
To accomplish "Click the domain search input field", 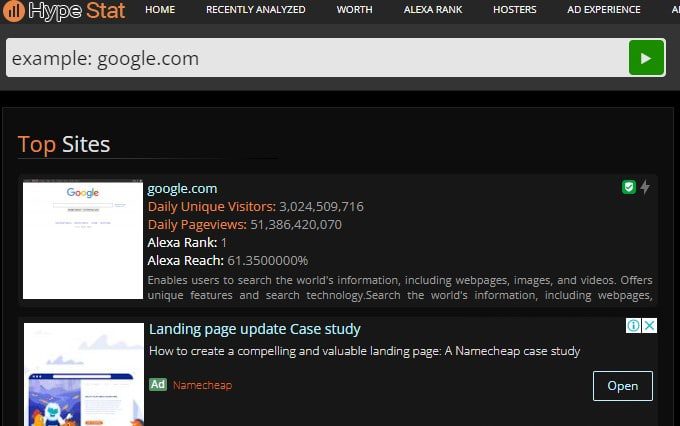I will tap(317, 58).
